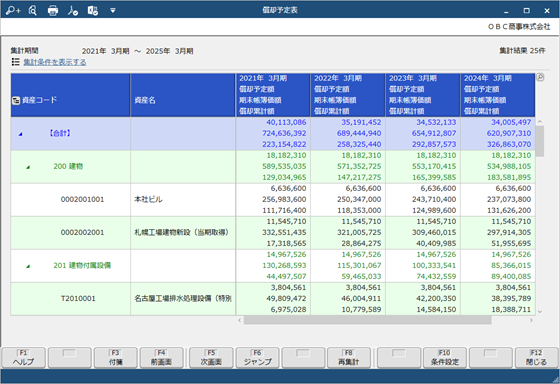Click the F3 付箋 button

[x=116, y=358]
